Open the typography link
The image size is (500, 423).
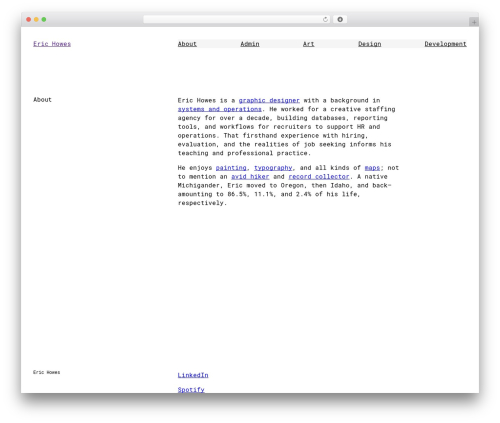click(x=273, y=168)
